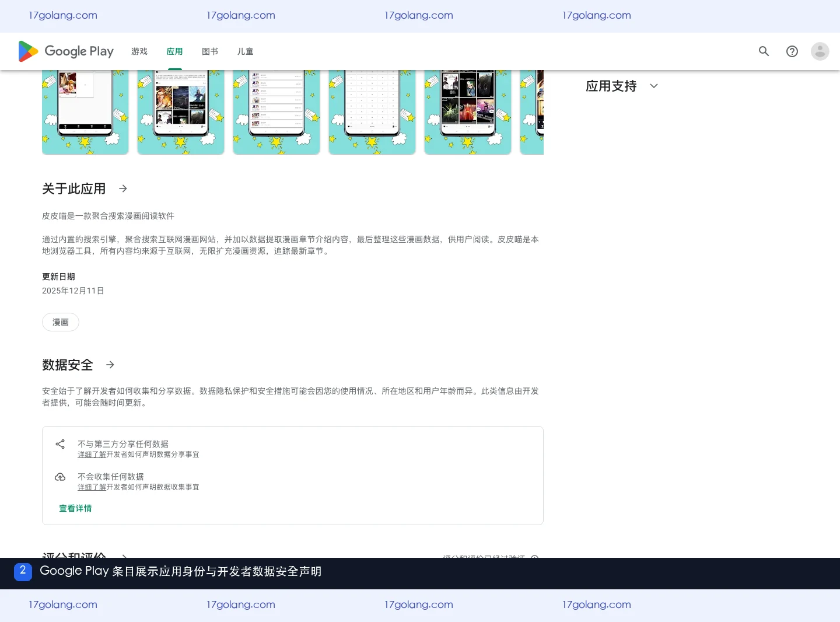Open 关于此应用 details arrow

point(123,188)
